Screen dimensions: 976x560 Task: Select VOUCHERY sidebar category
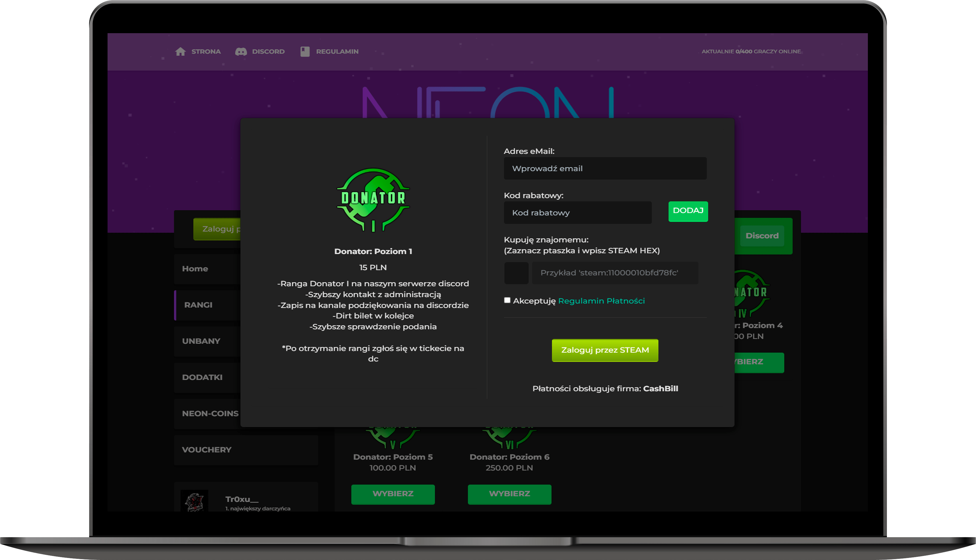pyautogui.click(x=246, y=450)
